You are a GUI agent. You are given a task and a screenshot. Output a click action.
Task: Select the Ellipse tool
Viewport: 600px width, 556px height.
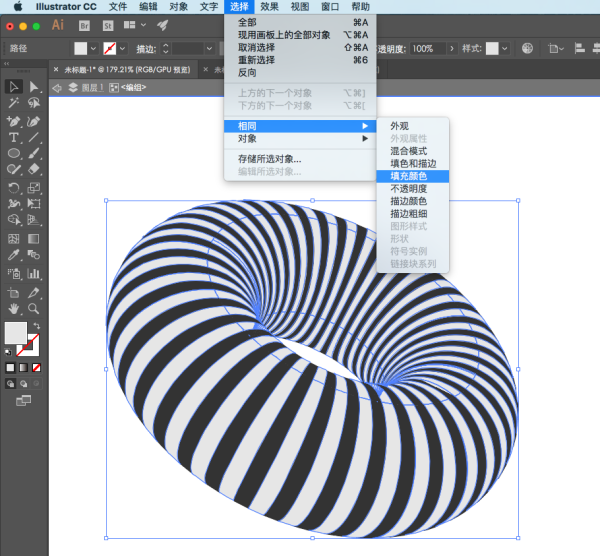pyautogui.click(x=13, y=153)
